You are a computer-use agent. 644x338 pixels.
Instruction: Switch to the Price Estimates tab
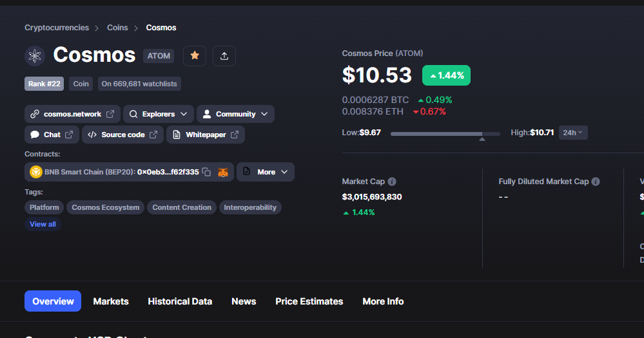(309, 301)
